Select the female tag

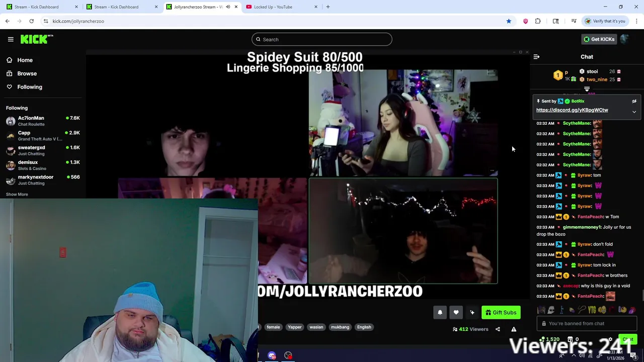coord(273,327)
